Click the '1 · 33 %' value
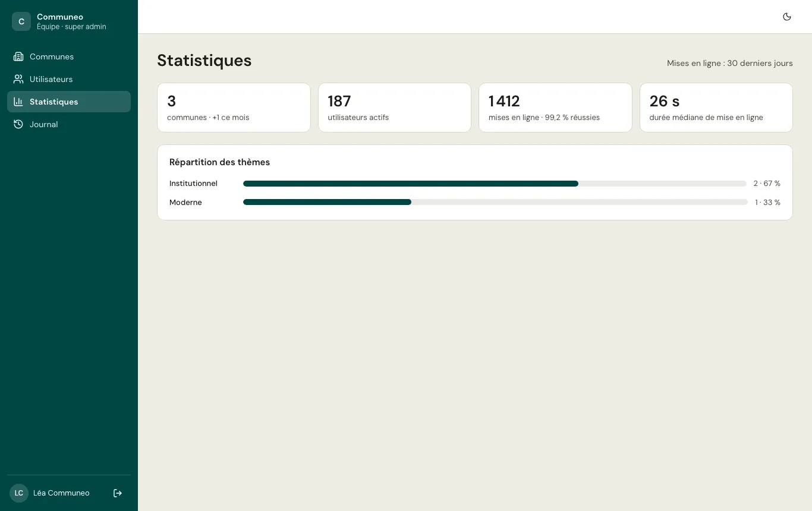Screen dimensions: 812x511 pos(767,203)
